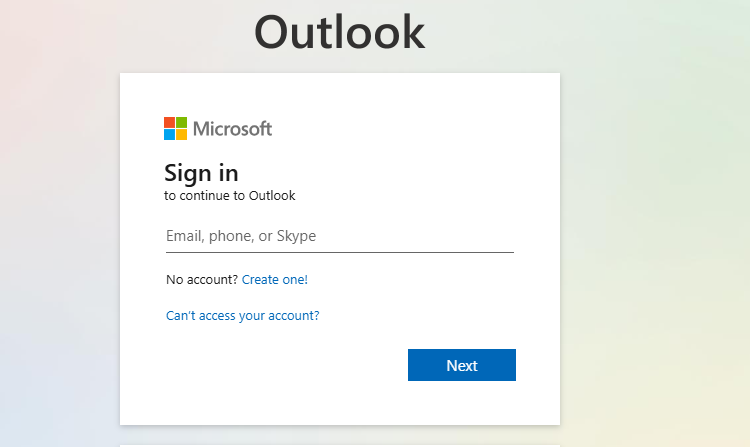Click the Sign in heading
750x447 pixels.
click(x=201, y=172)
